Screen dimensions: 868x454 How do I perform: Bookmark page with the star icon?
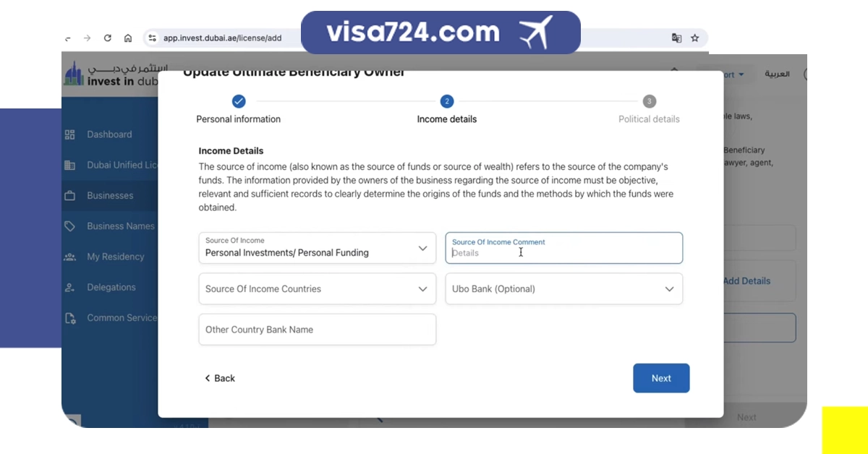click(x=695, y=38)
